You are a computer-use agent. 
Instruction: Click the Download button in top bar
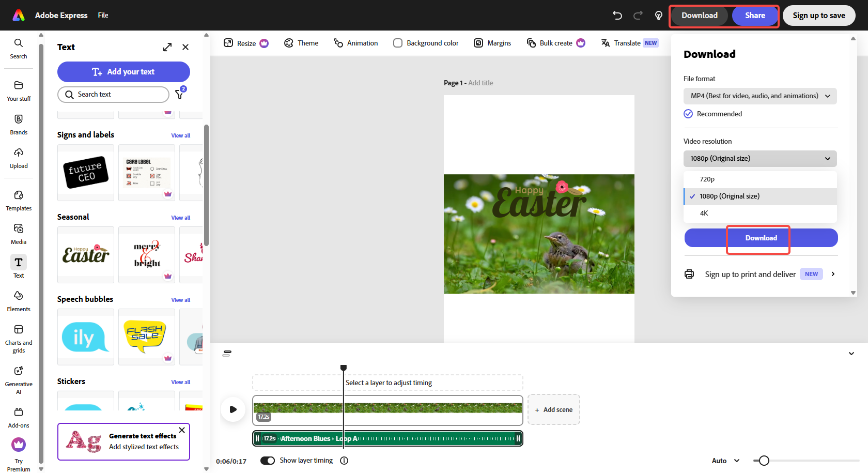pyautogui.click(x=700, y=16)
